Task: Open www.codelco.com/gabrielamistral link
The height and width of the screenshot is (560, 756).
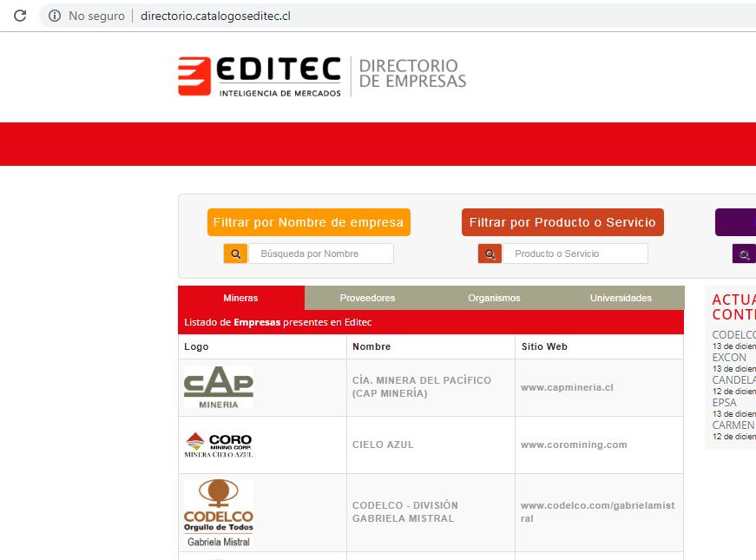Action: [598, 511]
